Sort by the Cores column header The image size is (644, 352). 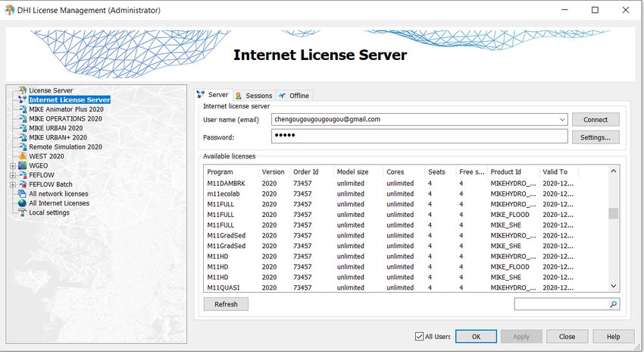404,172
